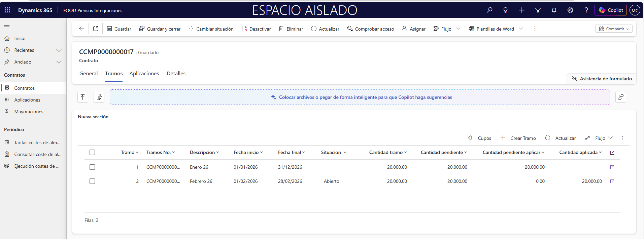Open record in new window icon

(96, 29)
